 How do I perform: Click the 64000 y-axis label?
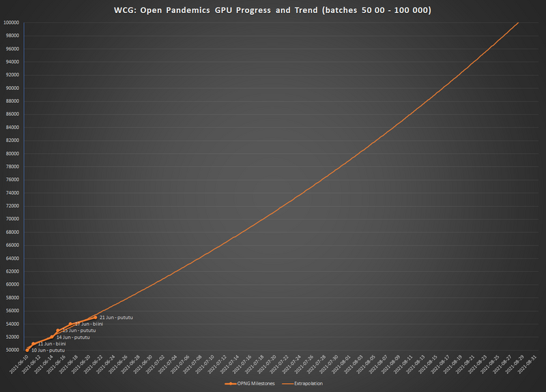(x=12, y=259)
